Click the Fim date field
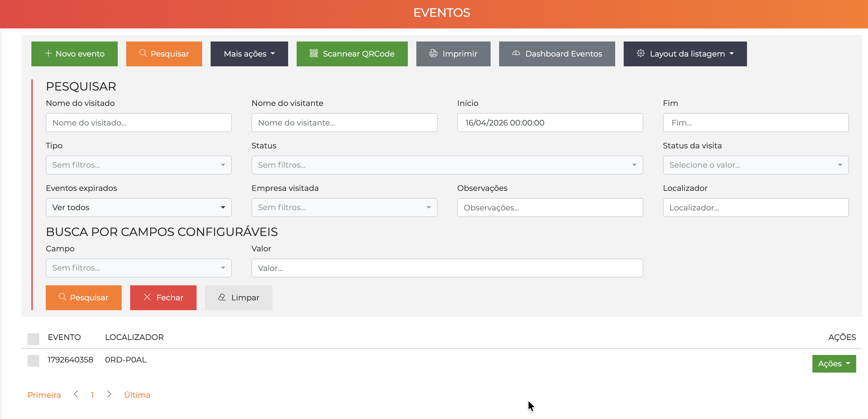Viewport: 868px width, 419px height. 756,123
